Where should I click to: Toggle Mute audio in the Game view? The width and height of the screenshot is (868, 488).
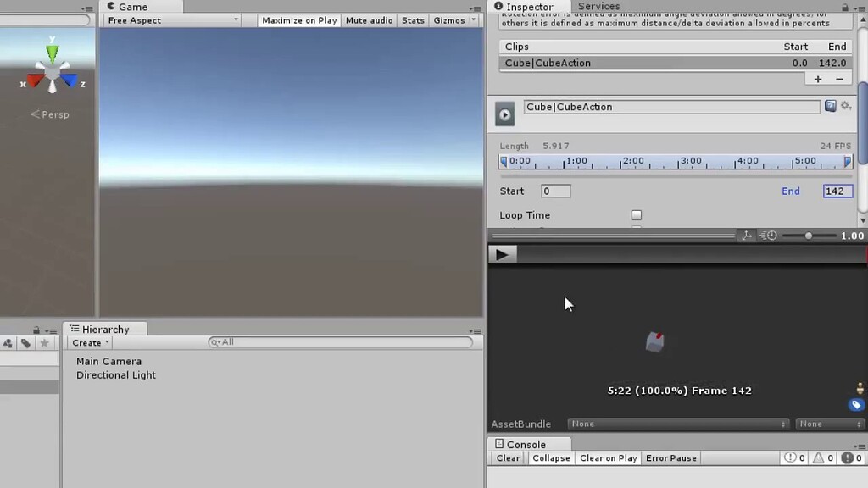[369, 19]
